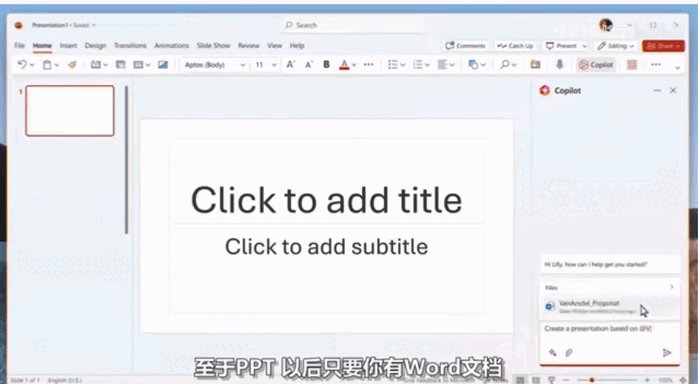
Task: Open the Present dropdown arrow
Action: pyautogui.click(x=584, y=46)
